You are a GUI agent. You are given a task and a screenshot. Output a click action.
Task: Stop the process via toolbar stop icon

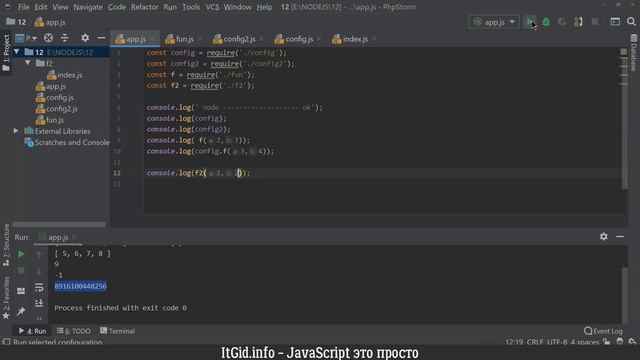pos(595,22)
